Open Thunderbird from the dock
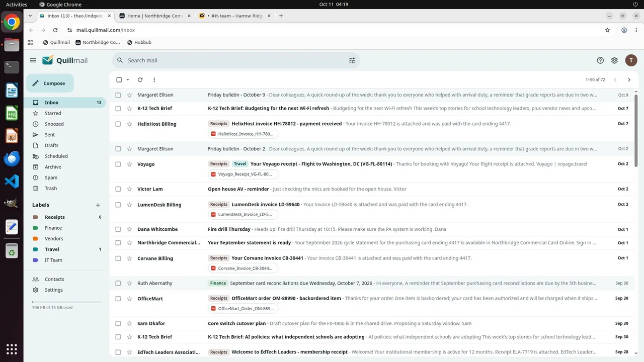 pyautogui.click(x=12, y=158)
